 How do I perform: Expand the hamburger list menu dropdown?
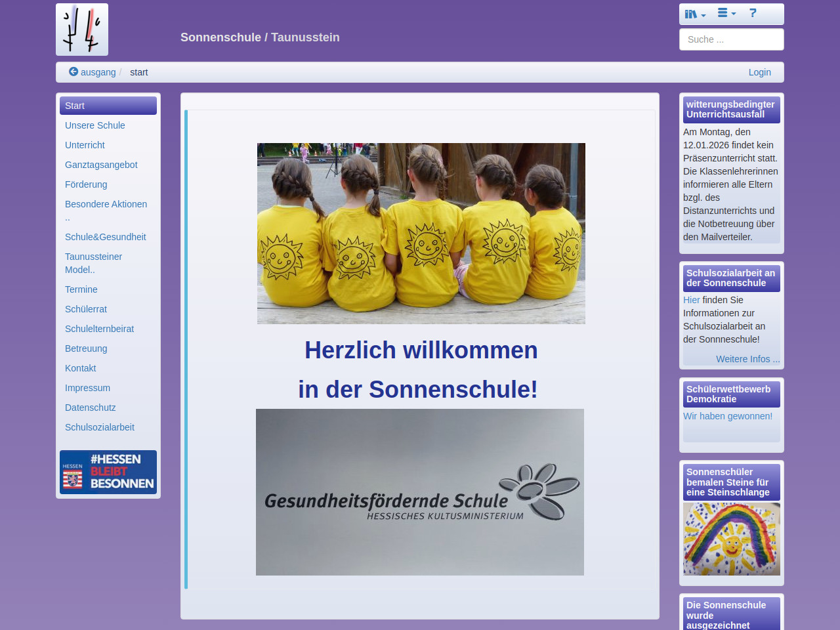point(726,13)
